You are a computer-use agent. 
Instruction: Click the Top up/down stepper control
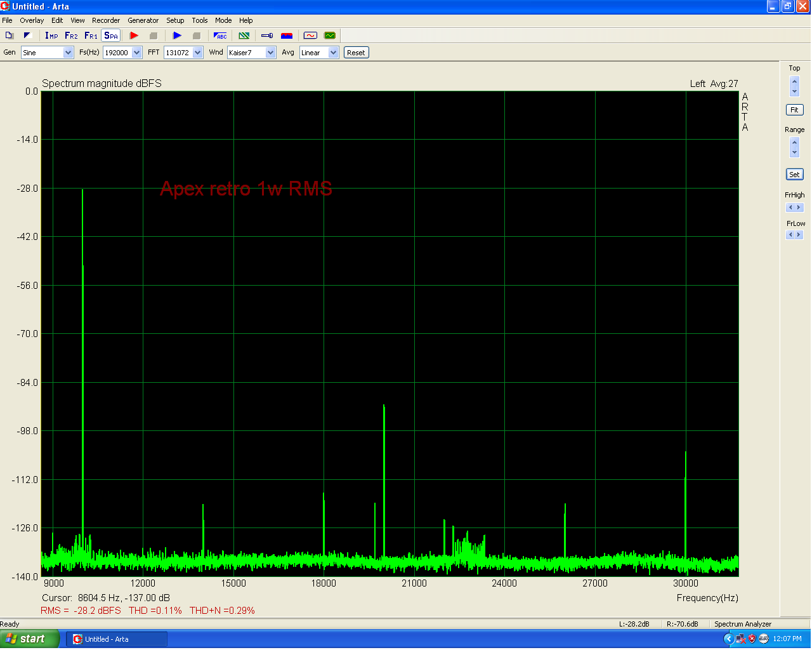pyautogui.click(x=794, y=86)
